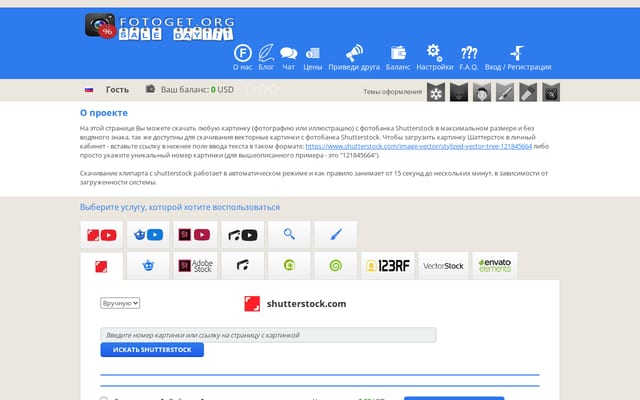Open the Цены price icon
The height and width of the screenshot is (400, 640).
pyautogui.click(x=313, y=53)
